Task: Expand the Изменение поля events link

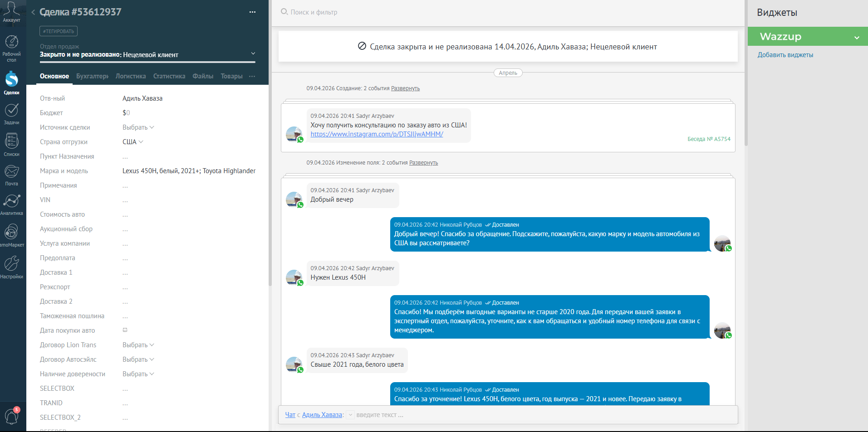Action: point(423,163)
